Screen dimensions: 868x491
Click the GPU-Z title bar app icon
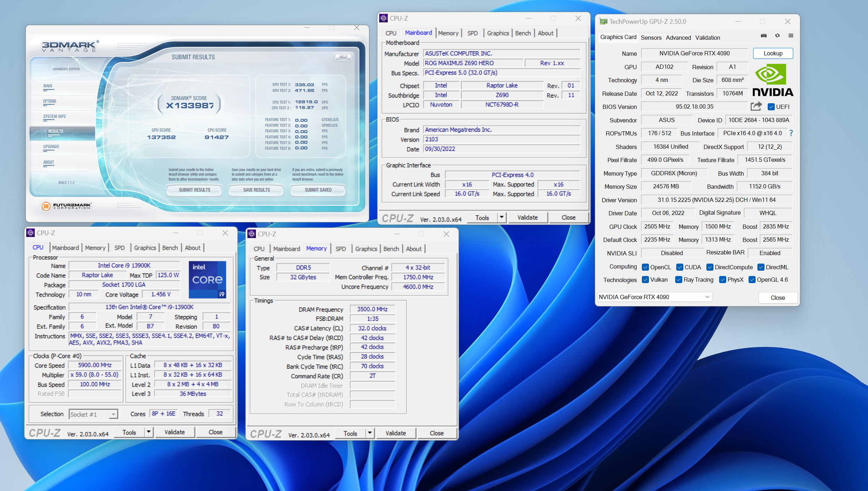tap(603, 22)
